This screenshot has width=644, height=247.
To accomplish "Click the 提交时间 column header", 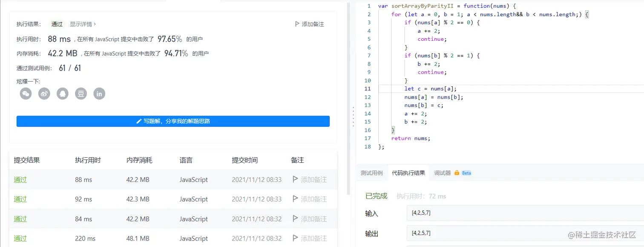I will (244, 160).
